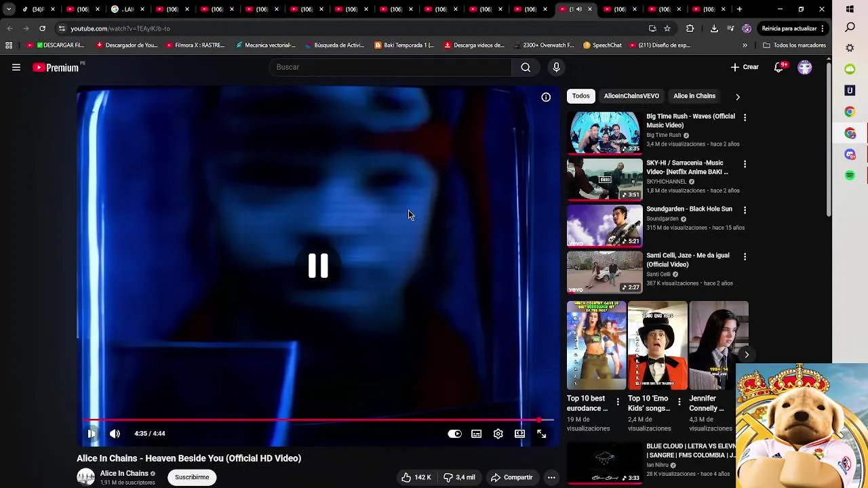Open Soundgarden Black Hole Sun thumbnail

604,226
